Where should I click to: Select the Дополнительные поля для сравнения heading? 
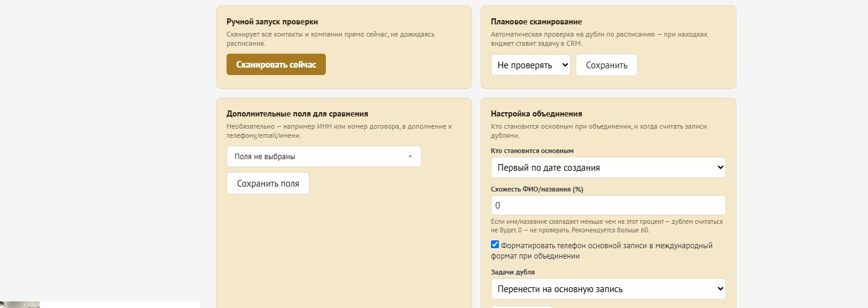click(297, 114)
